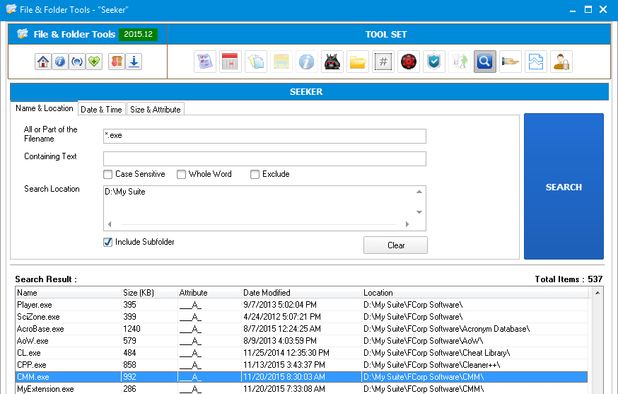Click the Acronym Database location path
This screenshot has height=394, width=618.
pos(447,329)
